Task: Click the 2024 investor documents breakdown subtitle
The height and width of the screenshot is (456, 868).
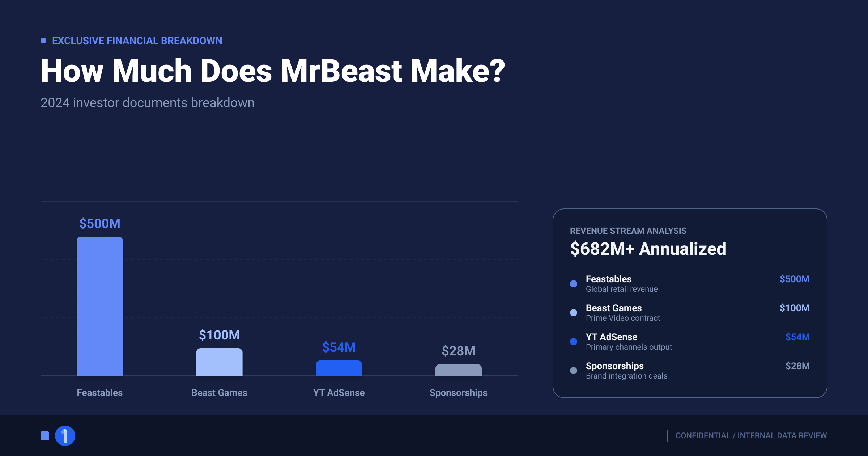Action: point(148,103)
